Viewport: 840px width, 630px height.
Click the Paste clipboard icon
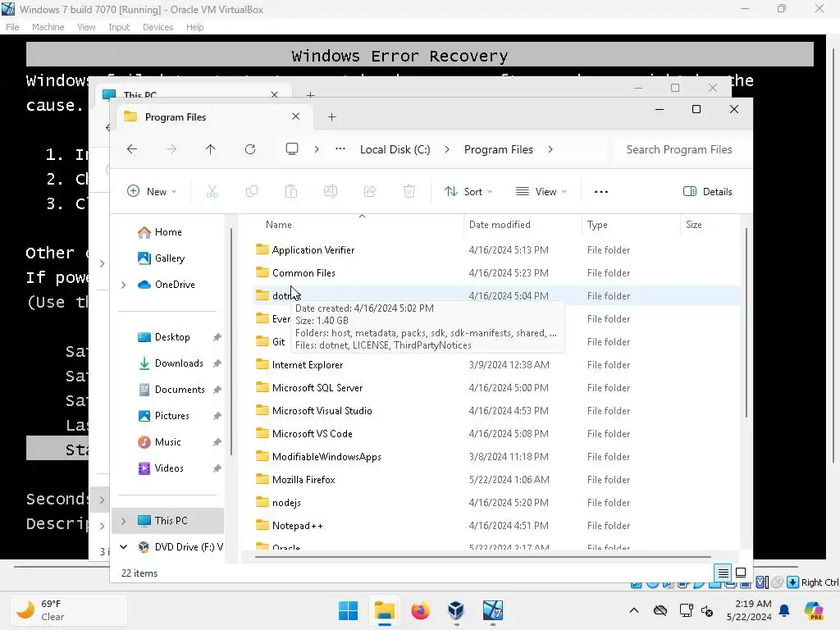click(291, 191)
